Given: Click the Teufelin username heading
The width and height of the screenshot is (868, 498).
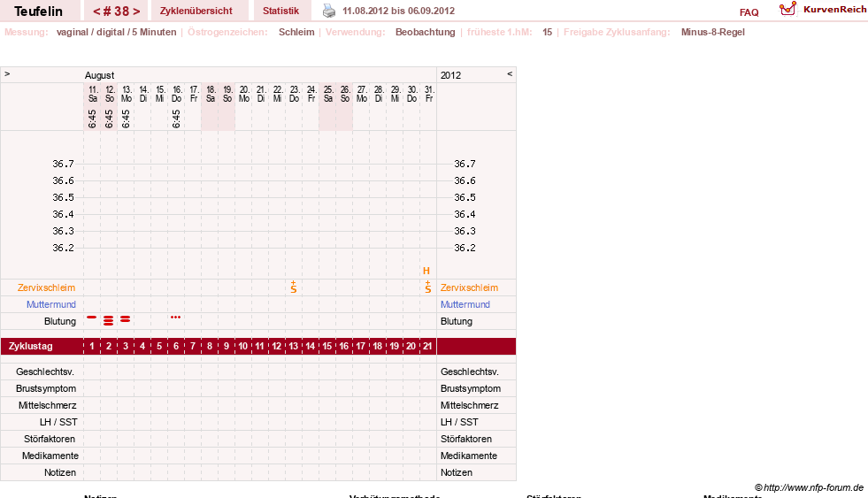Looking at the screenshot, I should click(38, 11).
